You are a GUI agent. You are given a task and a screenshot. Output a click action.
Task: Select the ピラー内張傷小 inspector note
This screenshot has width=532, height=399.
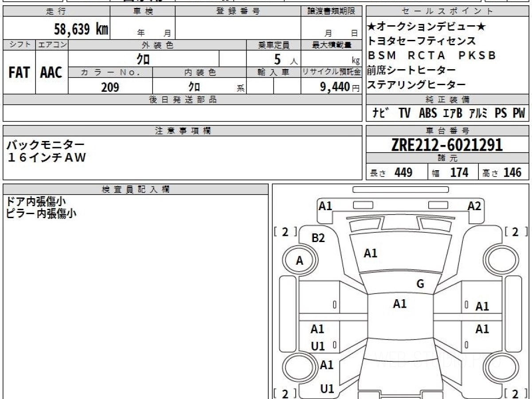click(41, 213)
